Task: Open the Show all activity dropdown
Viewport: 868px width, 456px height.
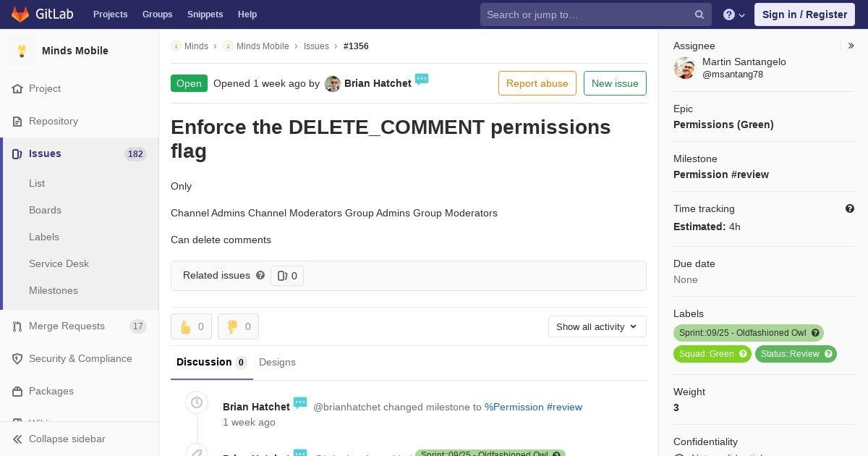Action: 597,326
